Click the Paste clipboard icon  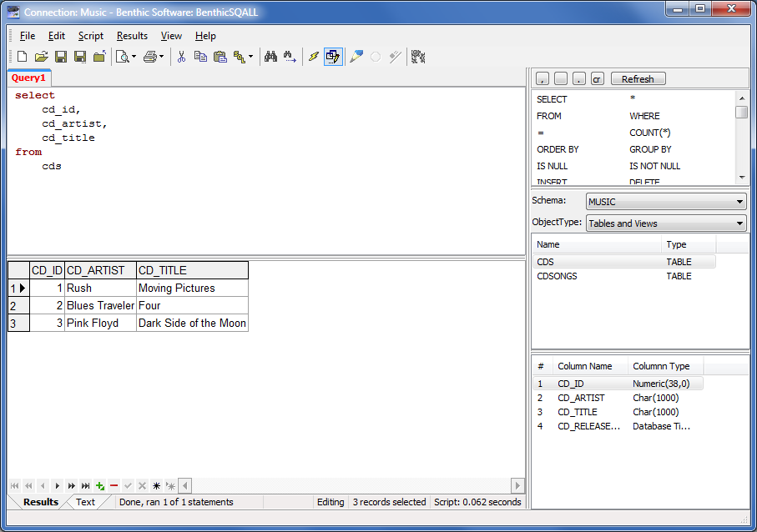220,57
